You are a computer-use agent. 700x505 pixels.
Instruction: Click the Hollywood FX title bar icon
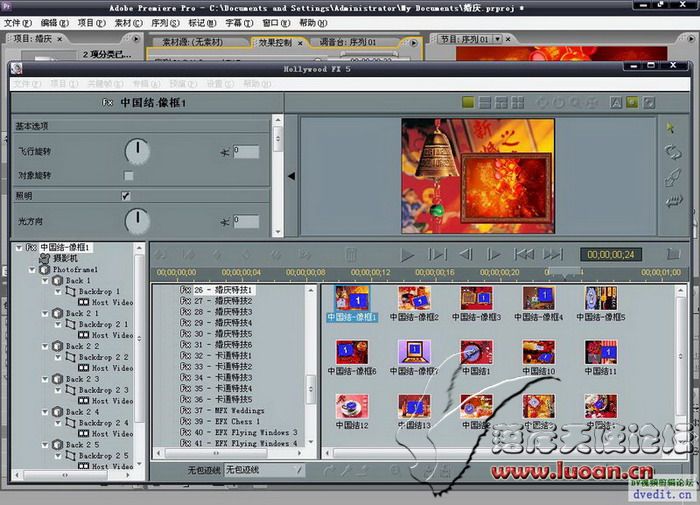(17, 69)
